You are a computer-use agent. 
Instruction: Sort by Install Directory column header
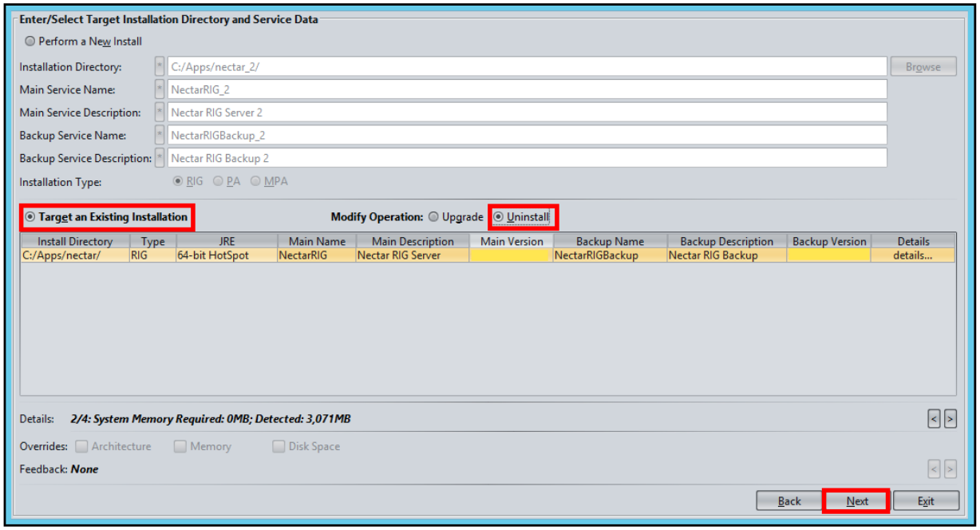click(x=75, y=241)
